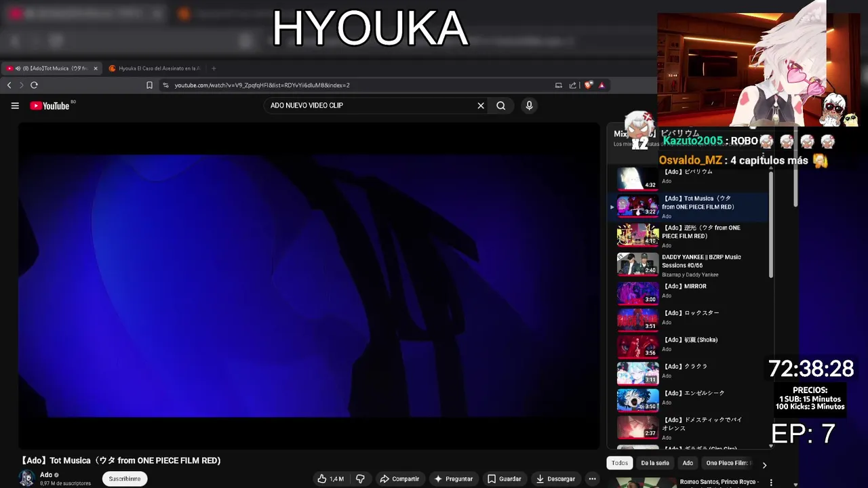Screen dimensions: 868x488
Task: Open the YouTube hamburger guide menu
Action: pos(15,106)
